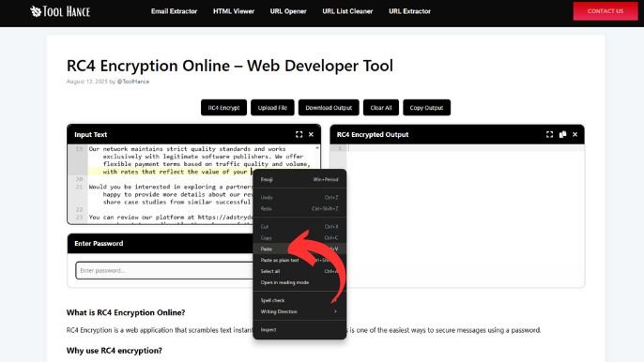Viewport: 644px width, 362px height.
Task: Click the RC4 Encrypt button
Action: coord(223,108)
